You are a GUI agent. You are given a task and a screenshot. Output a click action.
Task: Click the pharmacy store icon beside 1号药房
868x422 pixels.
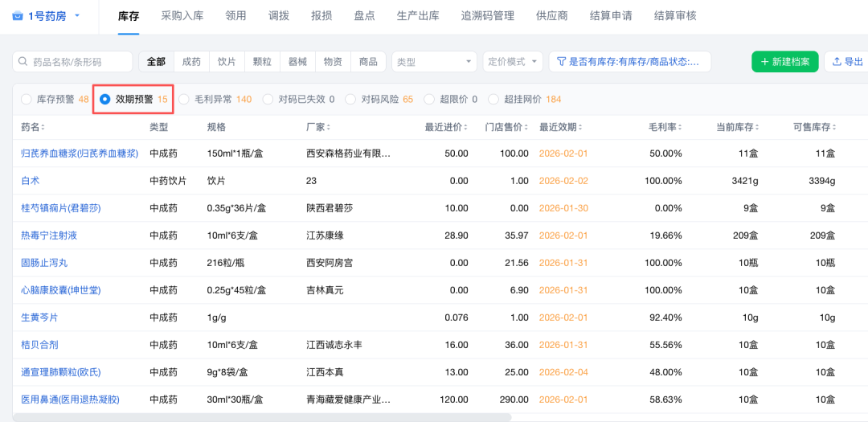(18, 17)
